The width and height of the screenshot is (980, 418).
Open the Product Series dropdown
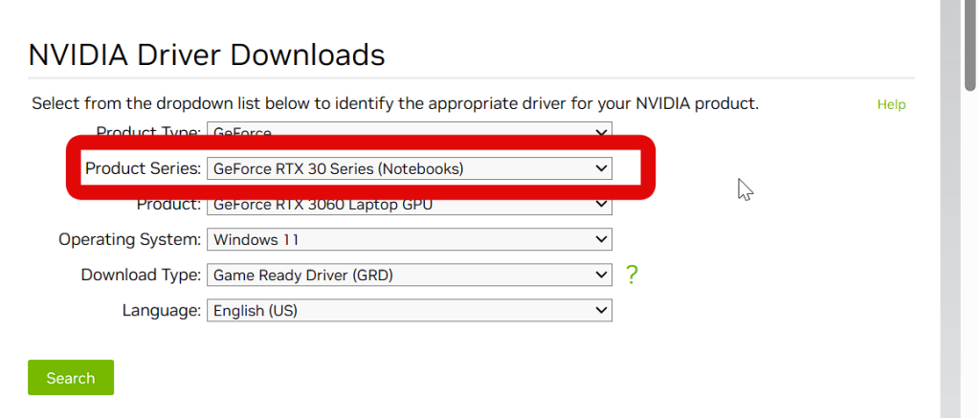pyautogui.click(x=410, y=169)
